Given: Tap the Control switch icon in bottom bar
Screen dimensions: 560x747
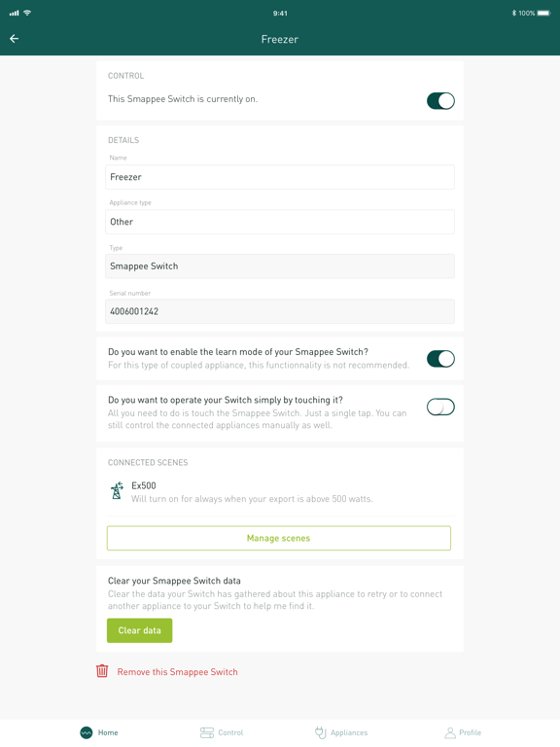Looking at the screenshot, I should pyautogui.click(x=207, y=732).
